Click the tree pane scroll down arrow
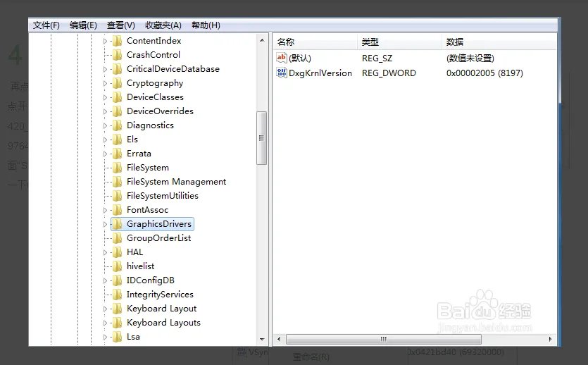 click(x=262, y=339)
